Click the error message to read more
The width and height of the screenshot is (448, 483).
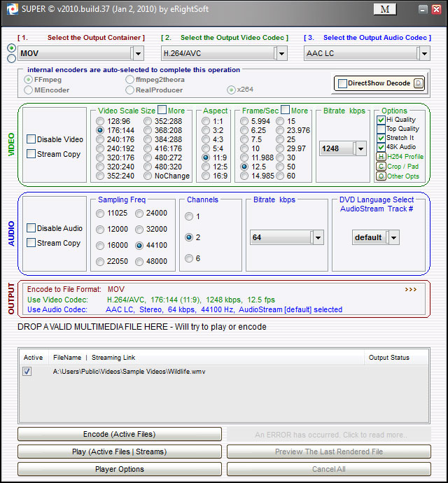click(330, 435)
